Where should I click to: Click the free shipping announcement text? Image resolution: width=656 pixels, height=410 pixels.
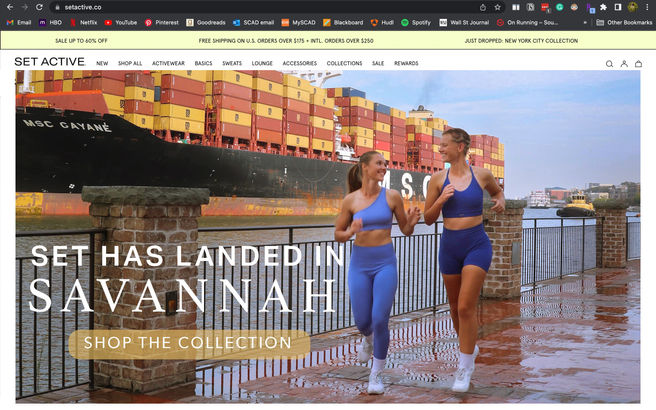[286, 41]
